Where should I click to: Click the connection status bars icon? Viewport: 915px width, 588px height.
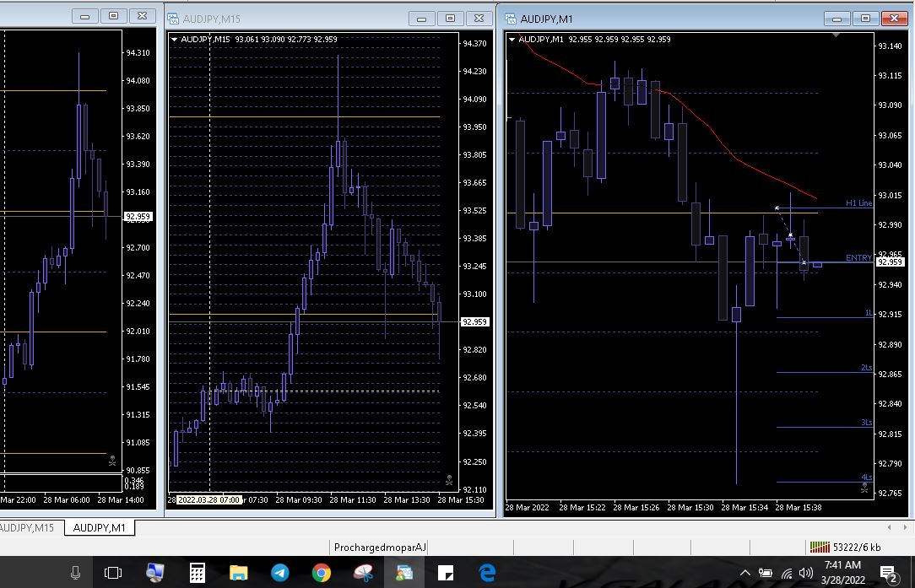pyautogui.click(x=820, y=548)
